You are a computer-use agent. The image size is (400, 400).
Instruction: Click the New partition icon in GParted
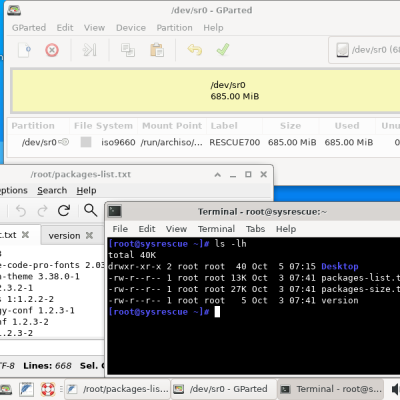tap(24, 50)
